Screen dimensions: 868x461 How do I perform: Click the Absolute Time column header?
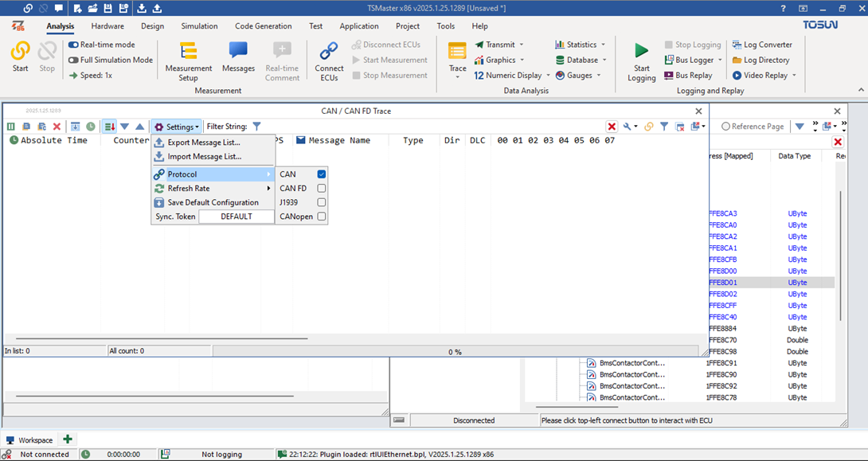(53, 141)
